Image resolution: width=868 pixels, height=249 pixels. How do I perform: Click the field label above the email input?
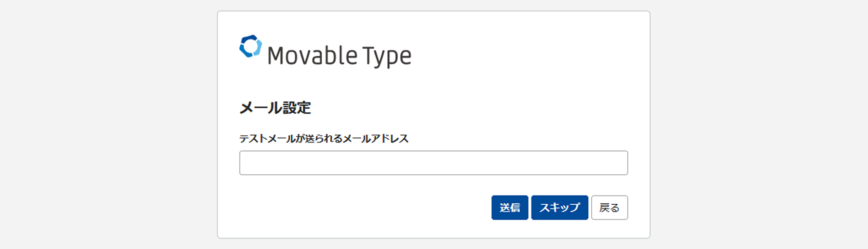point(324,139)
